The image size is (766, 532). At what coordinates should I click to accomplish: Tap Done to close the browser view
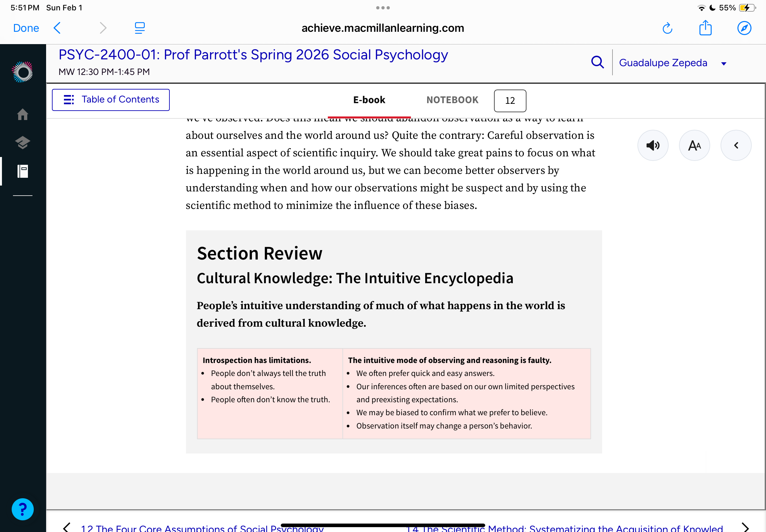(x=26, y=28)
